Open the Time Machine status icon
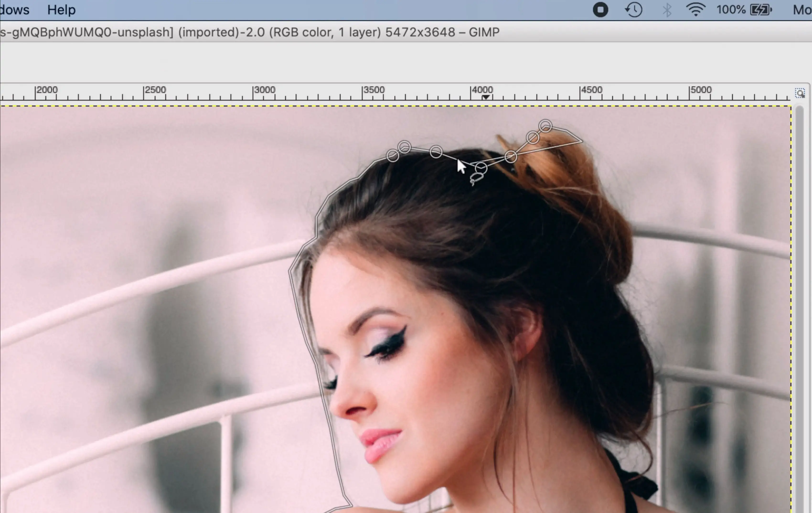Image resolution: width=812 pixels, height=513 pixels. 633,10
